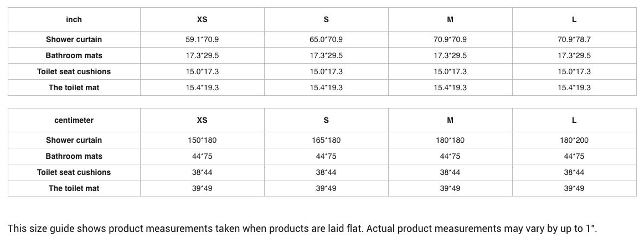Select the 180*180 cell under M
The image size is (644, 243).
coord(450,140)
